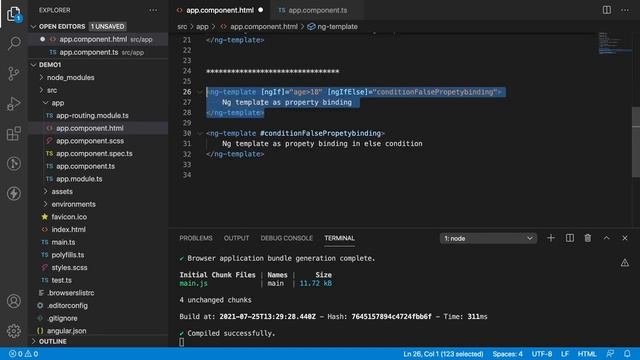Close the terminal panel
640x360 pixels.
(625, 238)
